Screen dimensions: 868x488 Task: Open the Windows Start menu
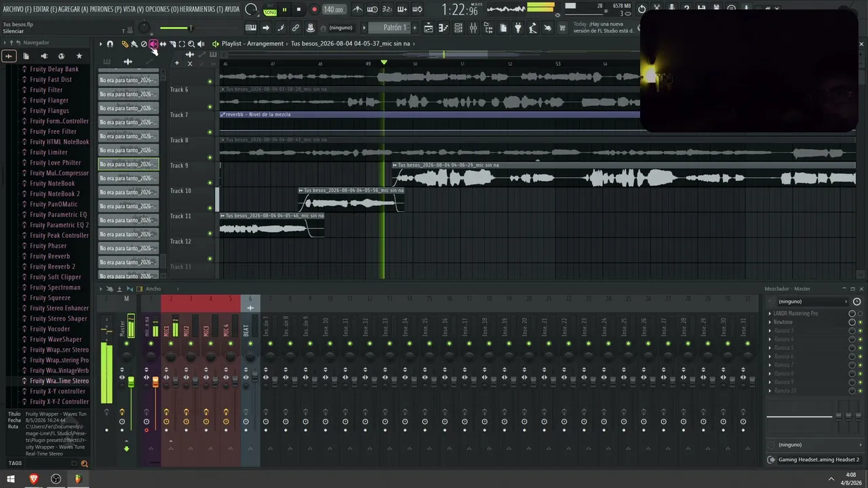12,479
